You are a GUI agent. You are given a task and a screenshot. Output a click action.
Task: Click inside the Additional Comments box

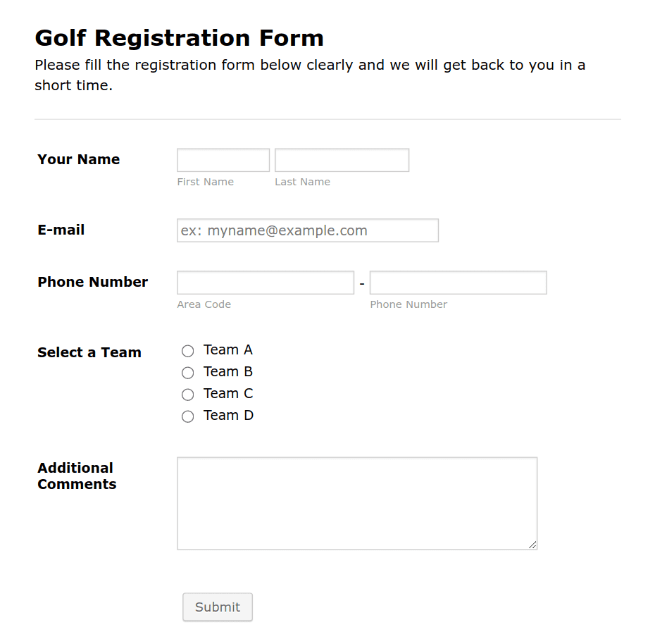(356, 502)
